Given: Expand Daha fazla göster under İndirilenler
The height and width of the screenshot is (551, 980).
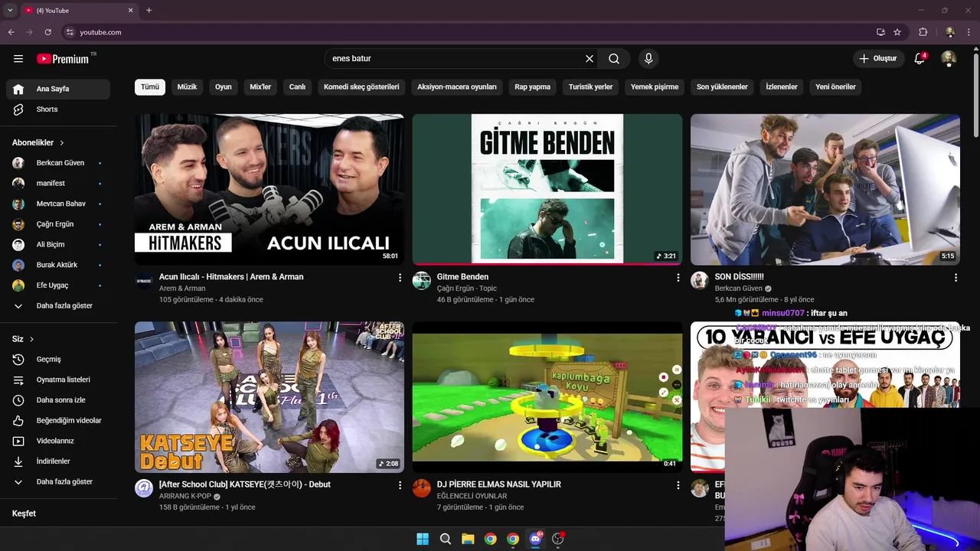Looking at the screenshot, I should pos(58,481).
